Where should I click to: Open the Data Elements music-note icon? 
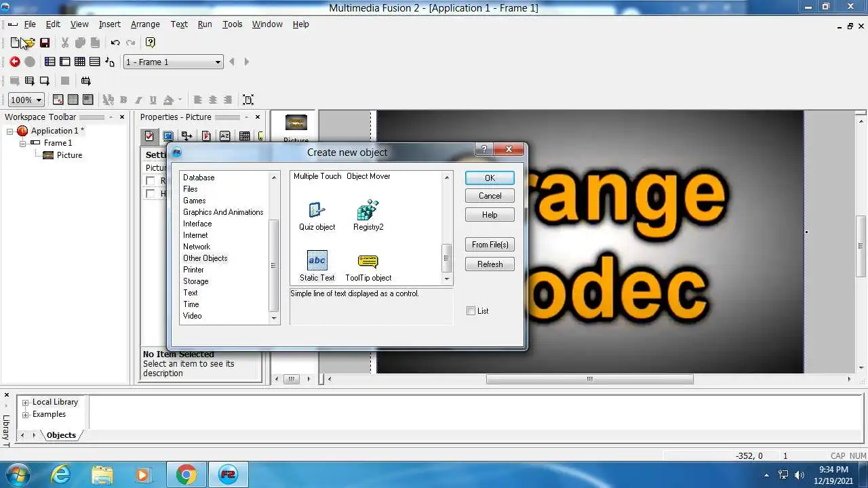click(x=110, y=62)
